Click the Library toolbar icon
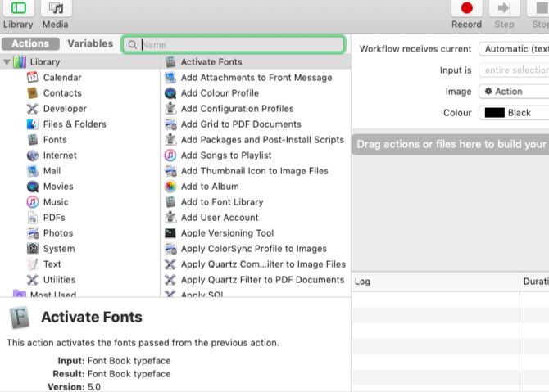Viewport: 549px width, 392px height. click(x=18, y=9)
